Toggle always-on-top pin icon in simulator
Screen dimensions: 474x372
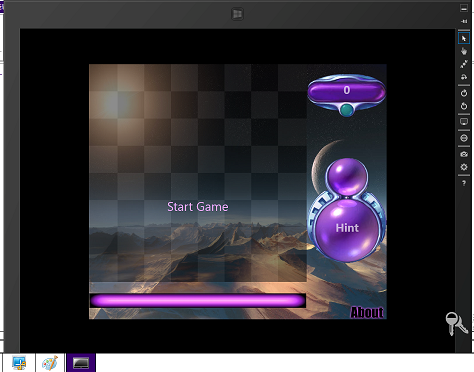coord(464,21)
